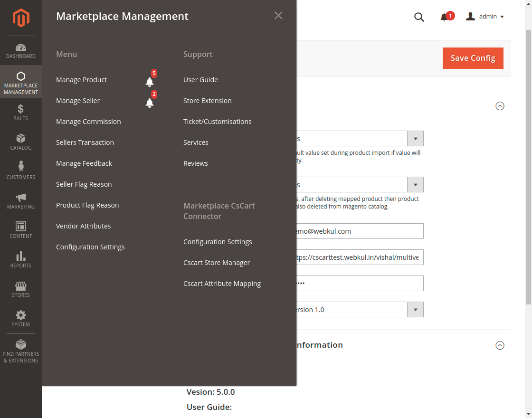Open the User Guide support link
The height and width of the screenshot is (418, 532).
click(x=200, y=80)
